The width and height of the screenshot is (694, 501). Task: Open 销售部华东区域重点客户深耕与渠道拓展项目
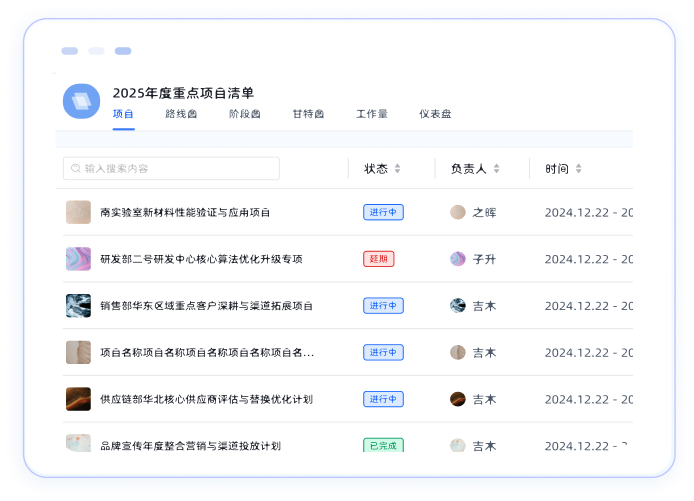[207, 306]
